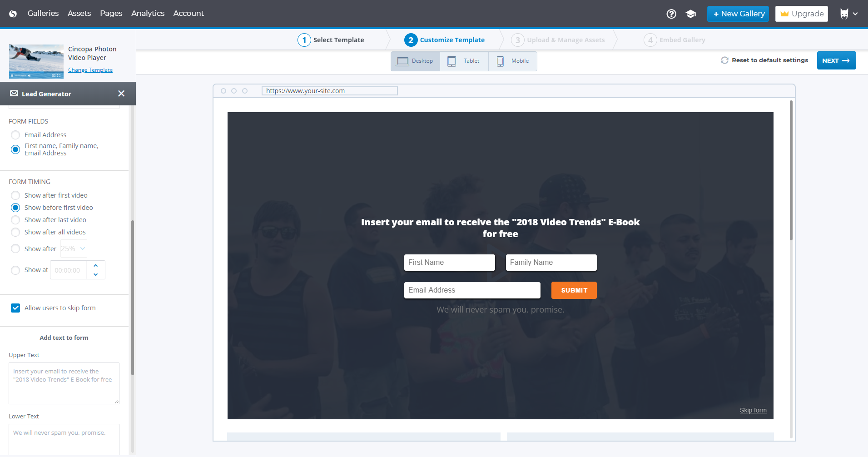Click the Change Template link

coord(90,70)
